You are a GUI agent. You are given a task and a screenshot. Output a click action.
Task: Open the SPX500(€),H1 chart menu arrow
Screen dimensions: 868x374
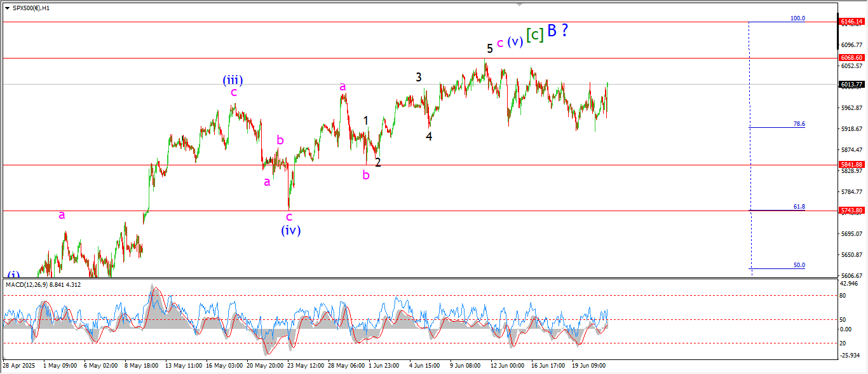(x=7, y=8)
